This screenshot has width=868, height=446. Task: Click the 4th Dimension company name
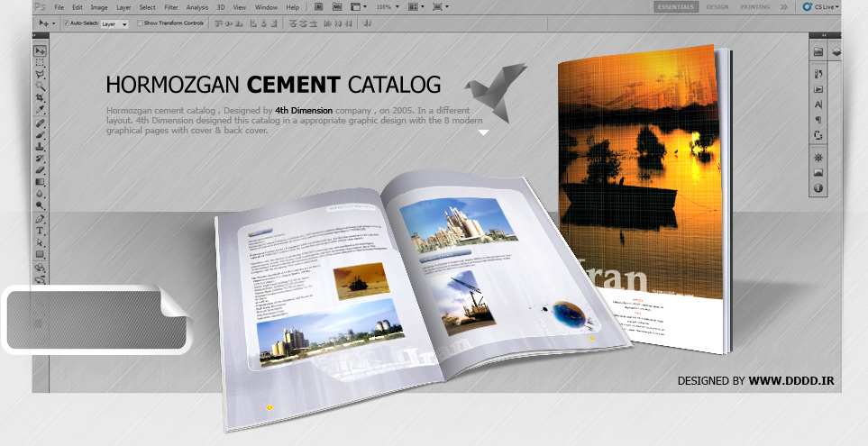coord(304,110)
